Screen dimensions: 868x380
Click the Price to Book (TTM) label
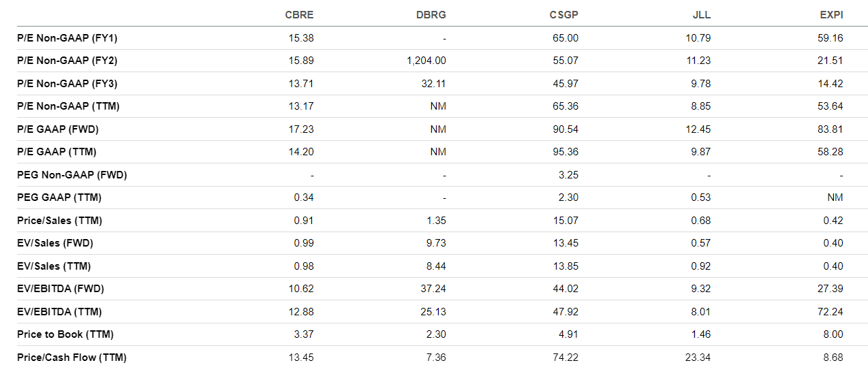65,334
